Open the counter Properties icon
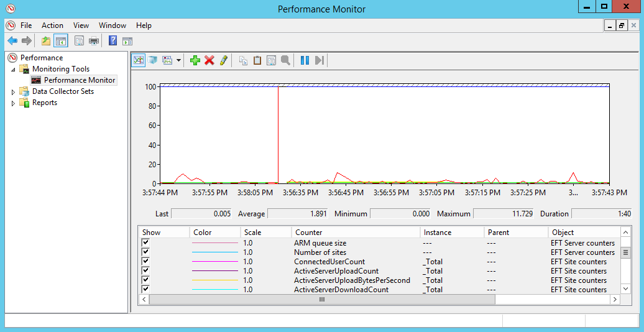 [271, 60]
